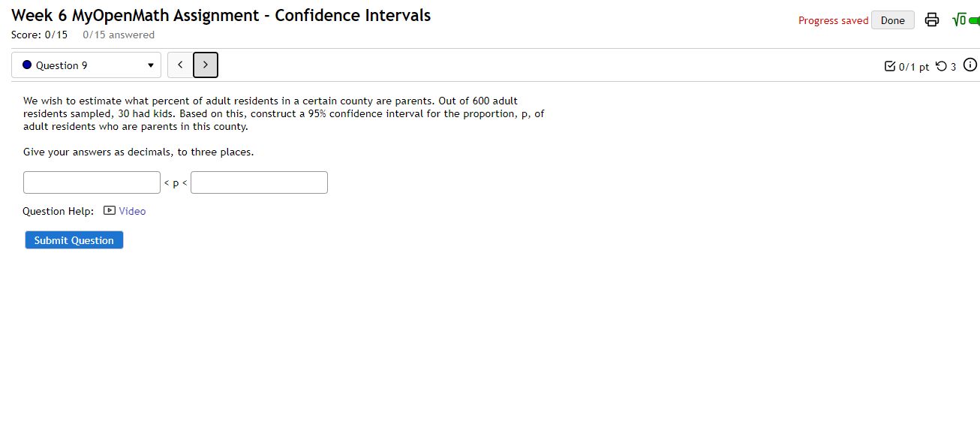Click the dropdown arrow in the question navigator
This screenshot has width=980, height=443.
pos(150,65)
